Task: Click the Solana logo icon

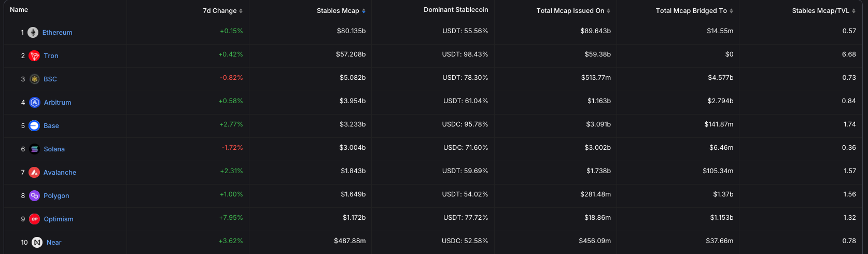Action: coord(34,149)
